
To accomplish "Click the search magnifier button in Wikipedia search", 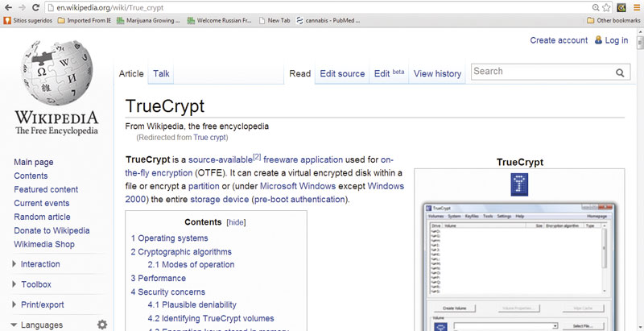I will [620, 72].
